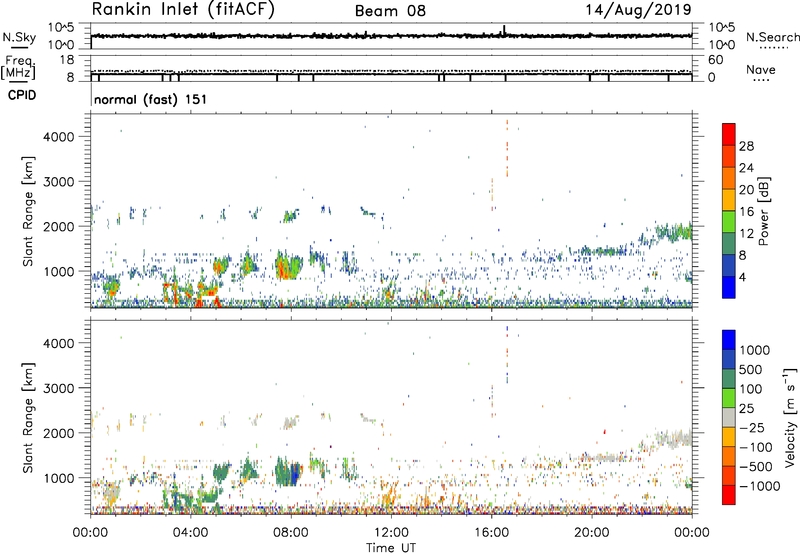Select the '-25' label on the velocity colorbar
This screenshot has height=554, width=800.
point(751,427)
